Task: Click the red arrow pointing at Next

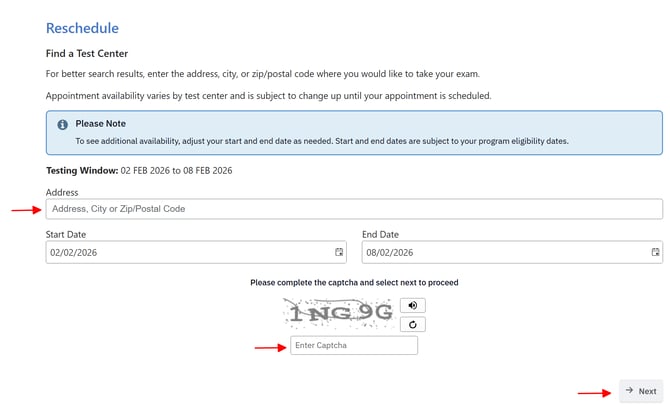Action: coord(594,392)
